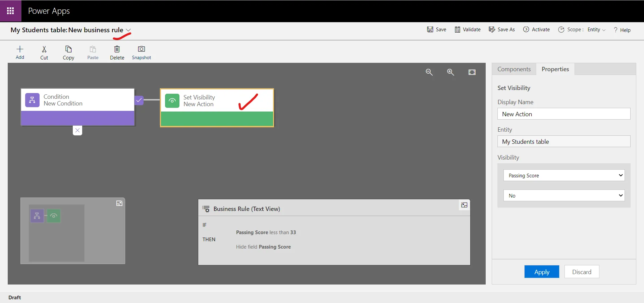Click the Add toolbar icon

point(20,49)
